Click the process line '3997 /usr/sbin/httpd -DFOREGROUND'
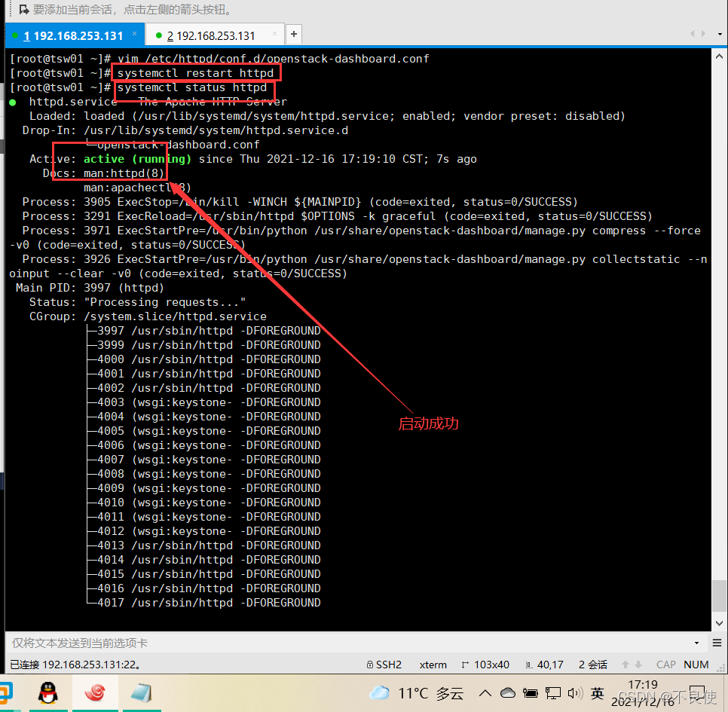This screenshot has width=728, height=712. pyautogui.click(x=209, y=331)
